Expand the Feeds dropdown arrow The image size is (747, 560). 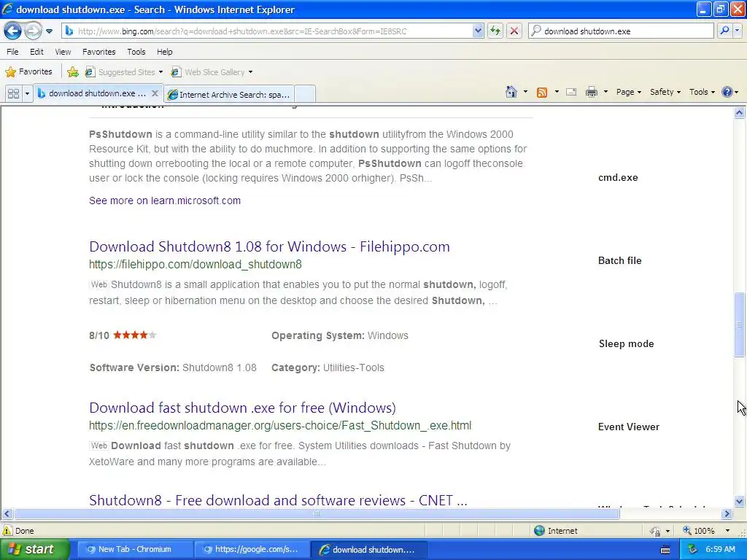557,92
